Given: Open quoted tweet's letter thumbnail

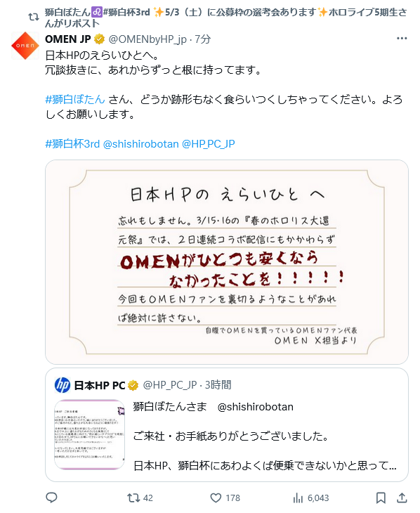Looking at the screenshot, I should tap(89, 434).
